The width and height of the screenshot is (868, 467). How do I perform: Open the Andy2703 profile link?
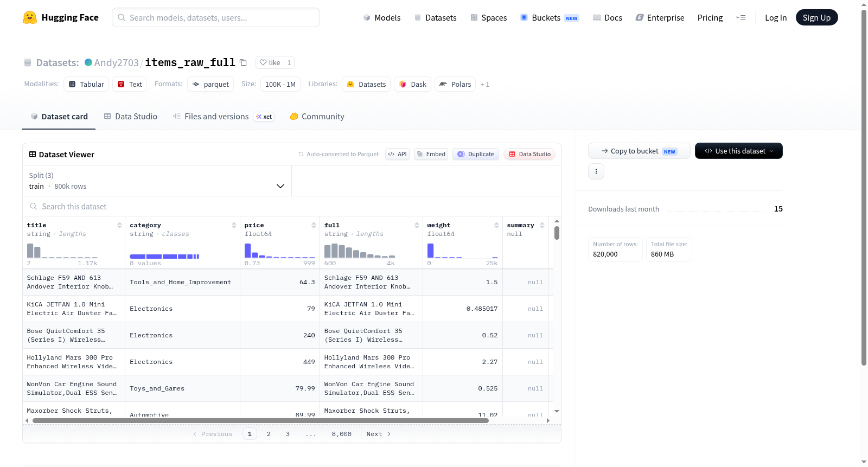(116, 62)
